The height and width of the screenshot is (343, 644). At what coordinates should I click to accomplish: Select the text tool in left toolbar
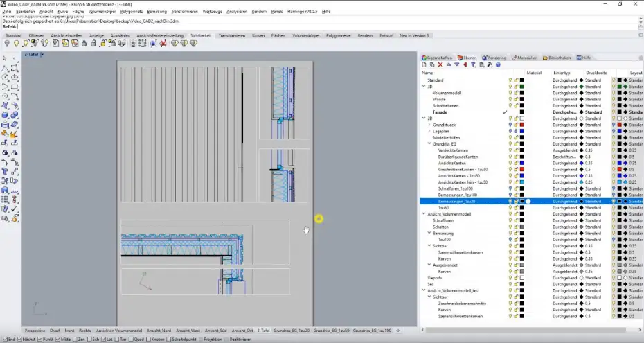coord(5,171)
